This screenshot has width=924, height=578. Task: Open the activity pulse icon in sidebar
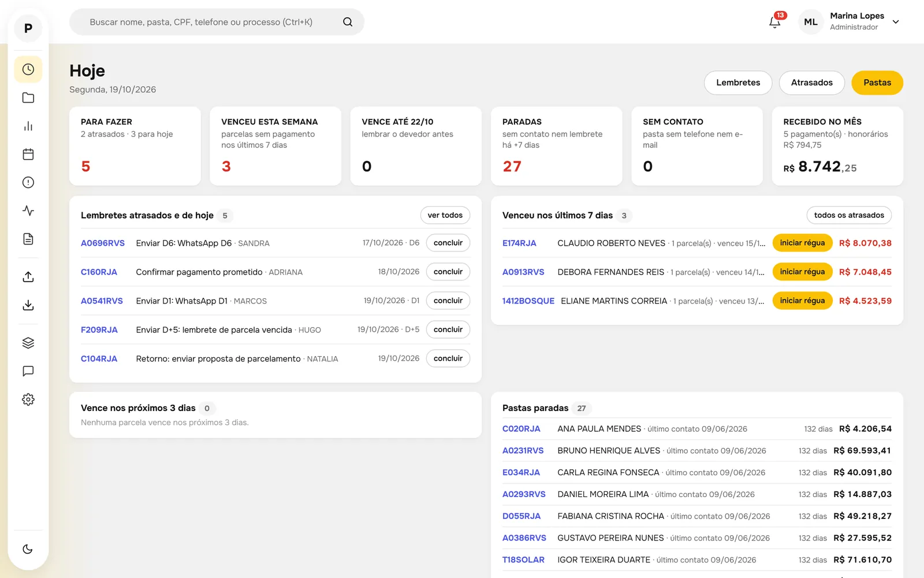(28, 211)
